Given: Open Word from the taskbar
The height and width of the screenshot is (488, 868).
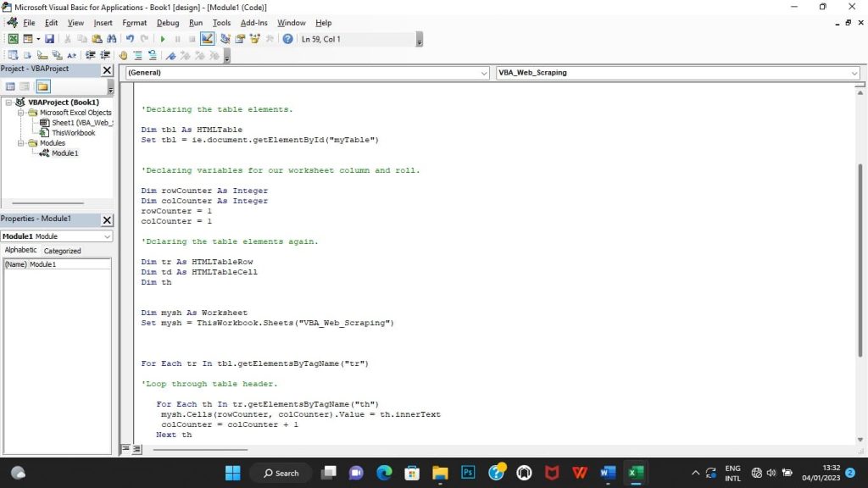Looking at the screenshot, I should click(x=608, y=473).
